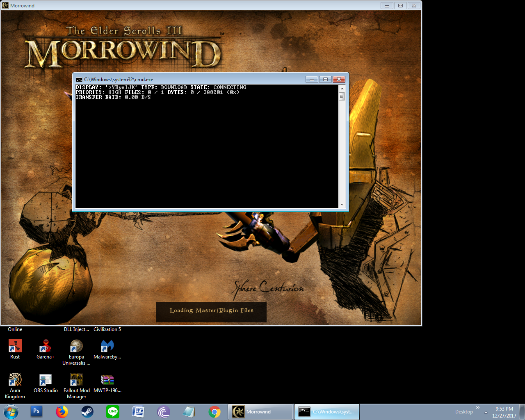Show hidden system tray icons
525x420 pixels.
(x=486, y=412)
